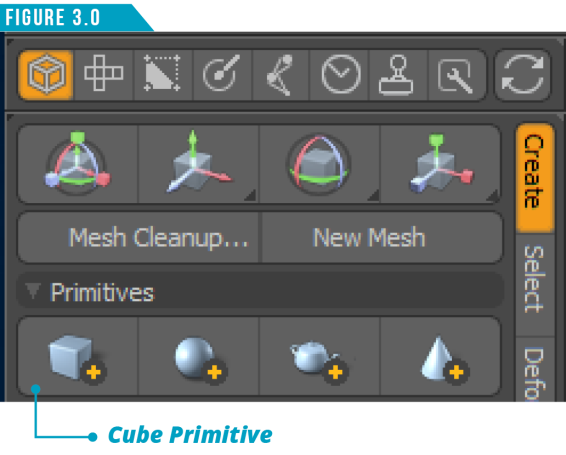Viewport: 566px width, 455px height.
Task: Add a Teapot primitive
Action: point(319,358)
